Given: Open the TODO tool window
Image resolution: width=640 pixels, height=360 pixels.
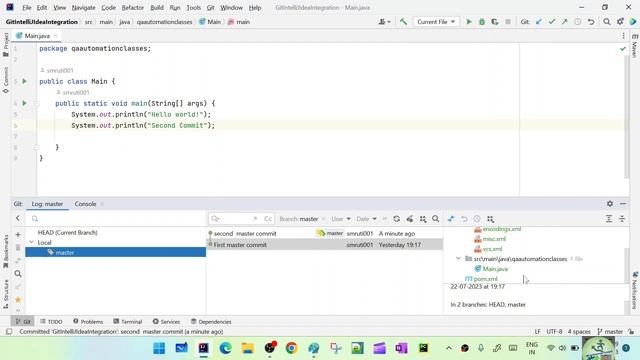Looking at the screenshot, I should pos(51,322).
